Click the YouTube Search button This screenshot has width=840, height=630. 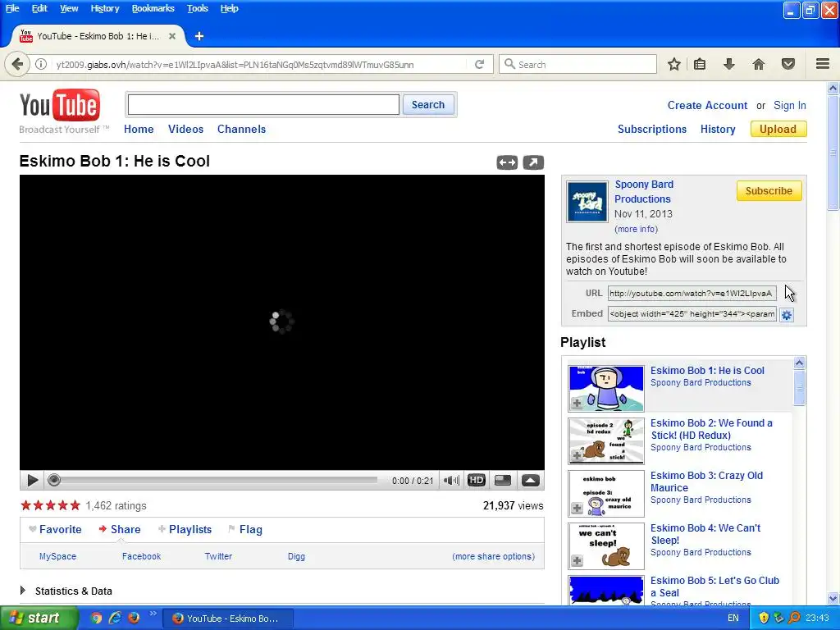pyautogui.click(x=428, y=104)
